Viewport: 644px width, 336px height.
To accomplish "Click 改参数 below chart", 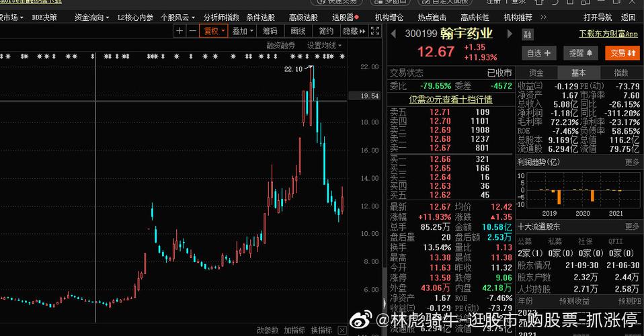I will click(268, 330).
